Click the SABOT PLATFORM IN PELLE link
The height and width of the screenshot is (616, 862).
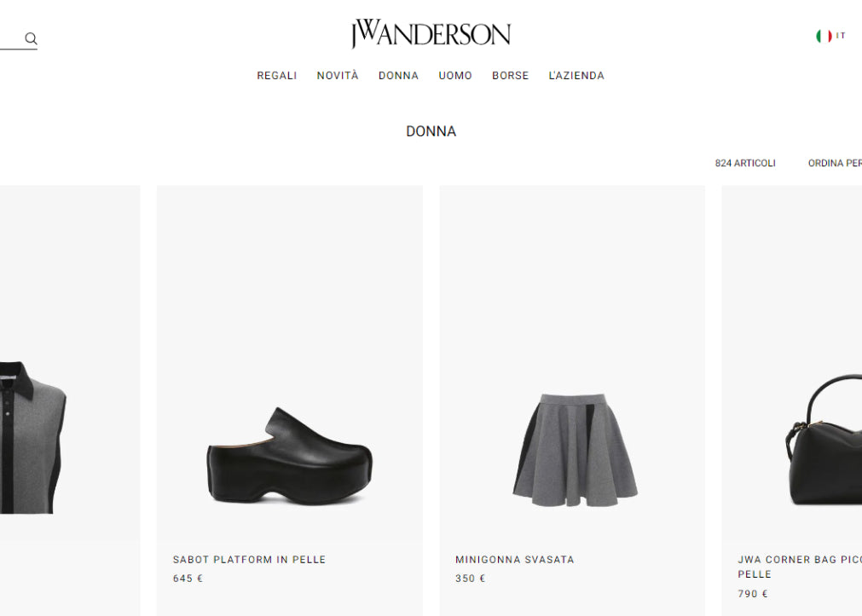249,560
